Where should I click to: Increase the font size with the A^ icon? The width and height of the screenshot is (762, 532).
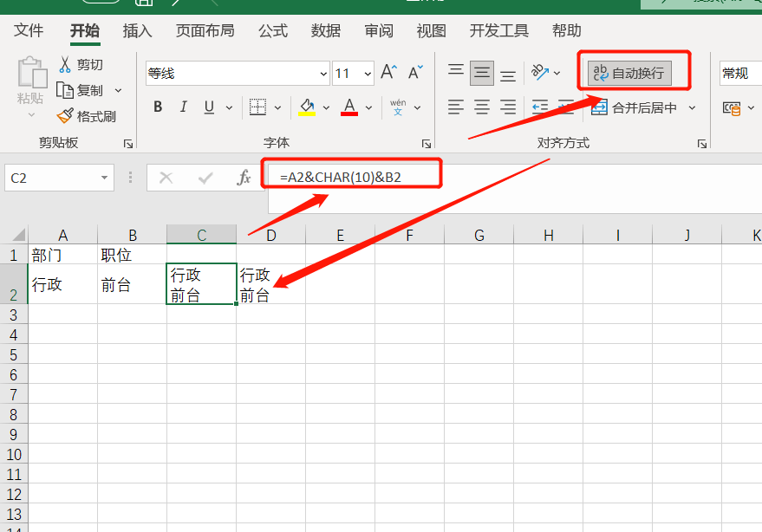click(x=388, y=73)
